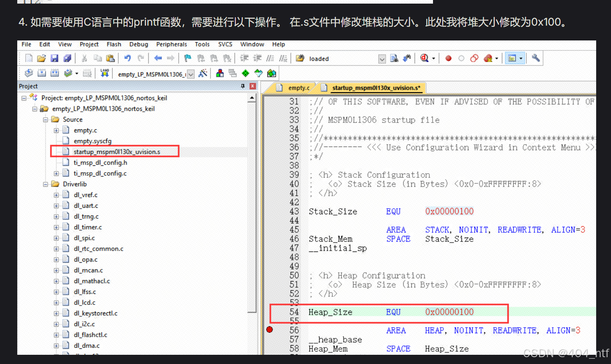Open the target selection dropdown
The image size is (611, 364).
pyautogui.click(x=191, y=74)
